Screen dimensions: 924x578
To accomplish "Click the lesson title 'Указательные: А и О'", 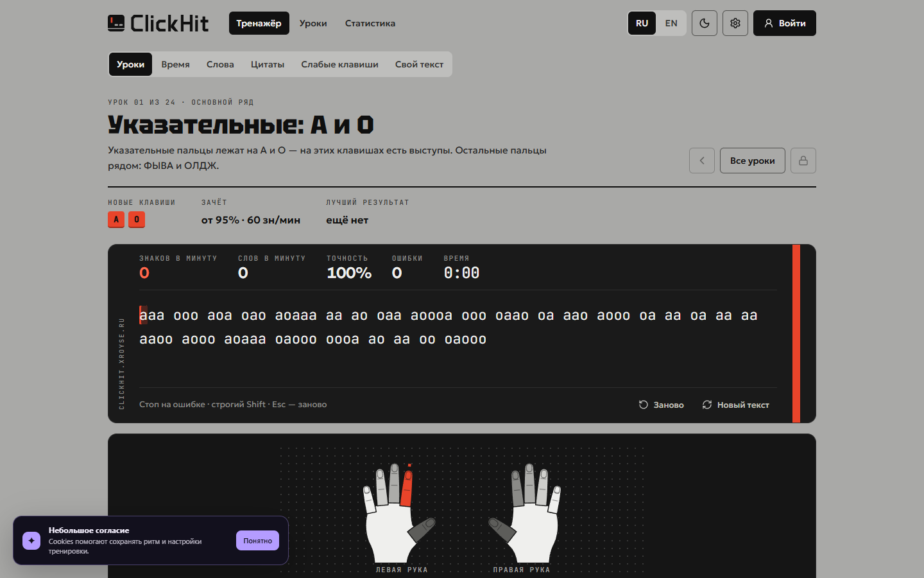I will 241,125.
